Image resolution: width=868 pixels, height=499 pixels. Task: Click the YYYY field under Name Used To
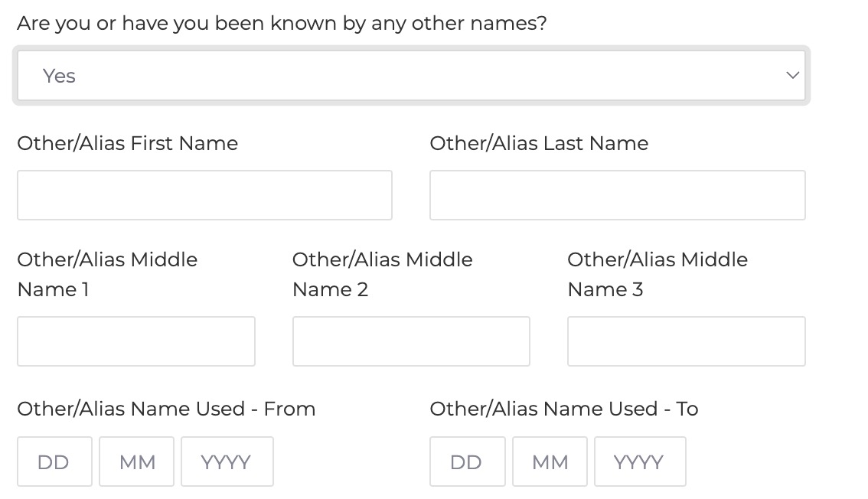640,461
